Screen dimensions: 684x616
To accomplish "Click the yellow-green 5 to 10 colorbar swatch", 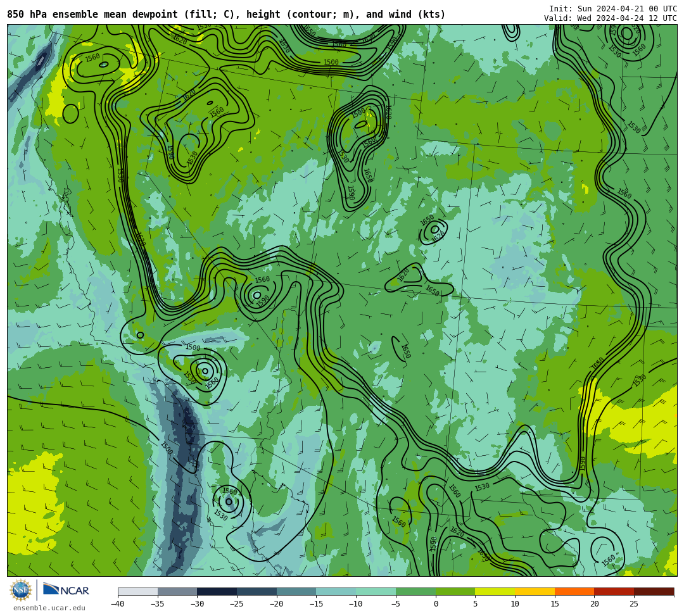I will [x=495, y=591].
